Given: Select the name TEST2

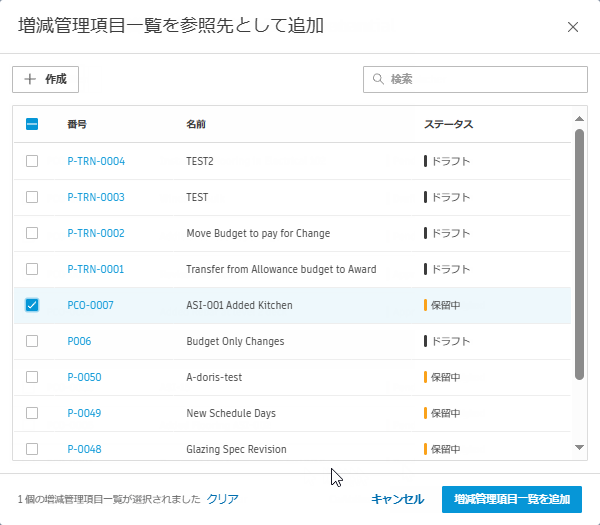Looking at the screenshot, I should click(200, 161).
